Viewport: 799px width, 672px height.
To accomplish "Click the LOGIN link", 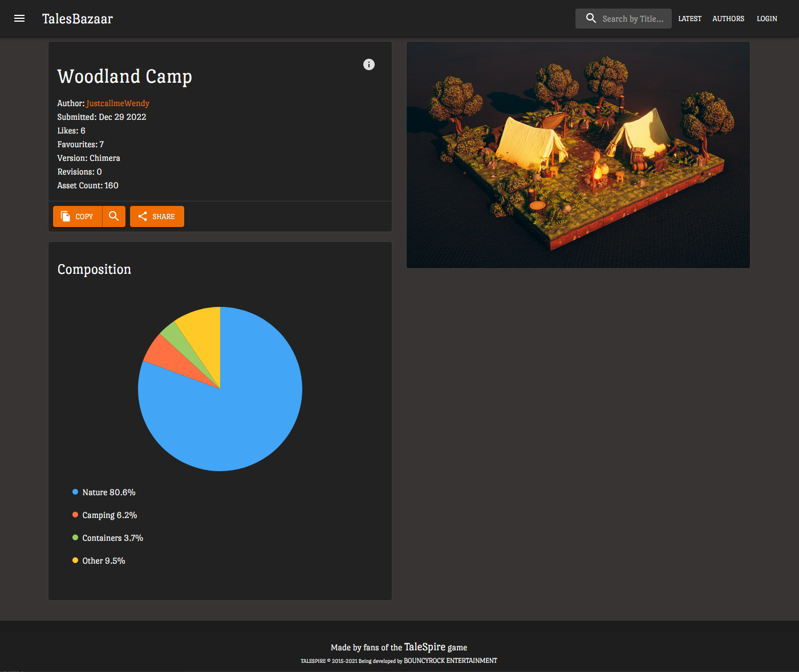I will point(766,19).
